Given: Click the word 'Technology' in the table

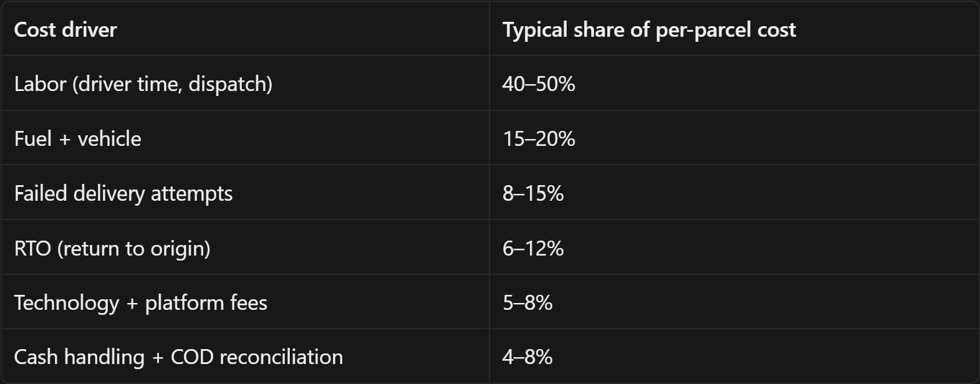Looking at the screenshot, I should (x=66, y=303).
